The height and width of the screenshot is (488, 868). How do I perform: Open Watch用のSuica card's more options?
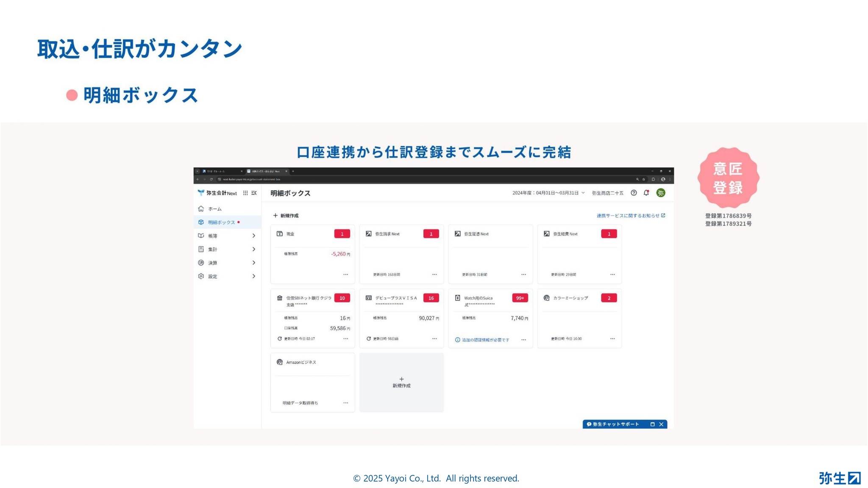click(x=524, y=340)
